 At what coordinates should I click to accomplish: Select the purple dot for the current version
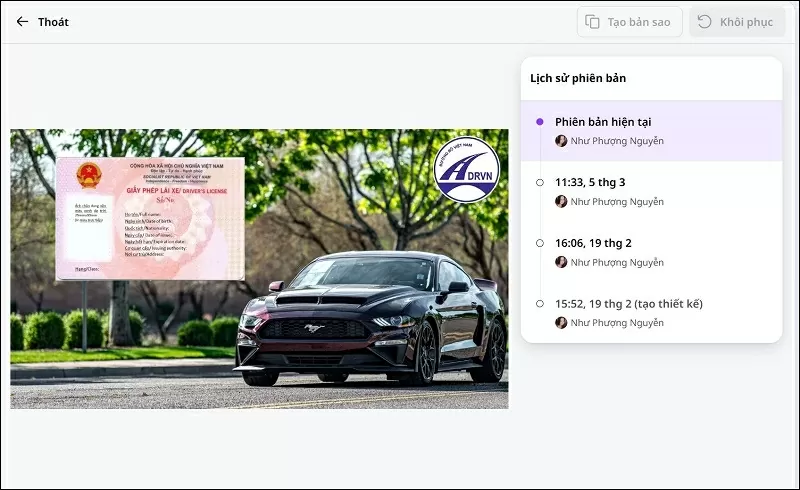coord(540,122)
